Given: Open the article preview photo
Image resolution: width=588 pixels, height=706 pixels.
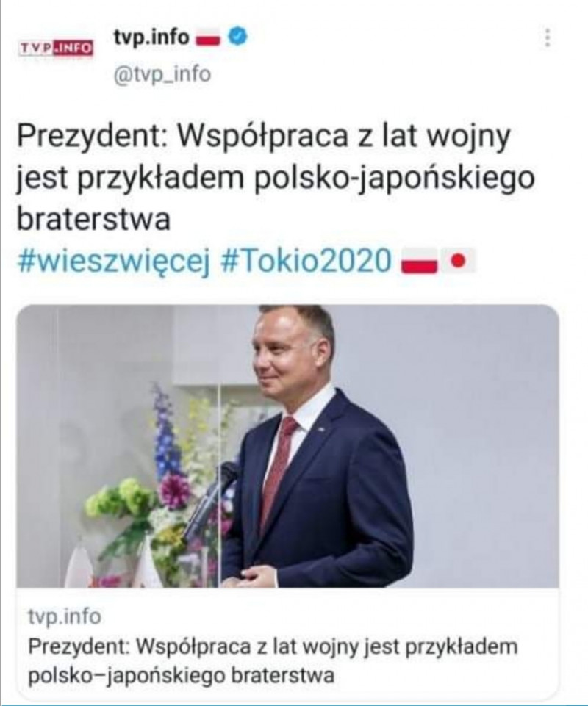Looking at the screenshot, I should [x=288, y=446].
